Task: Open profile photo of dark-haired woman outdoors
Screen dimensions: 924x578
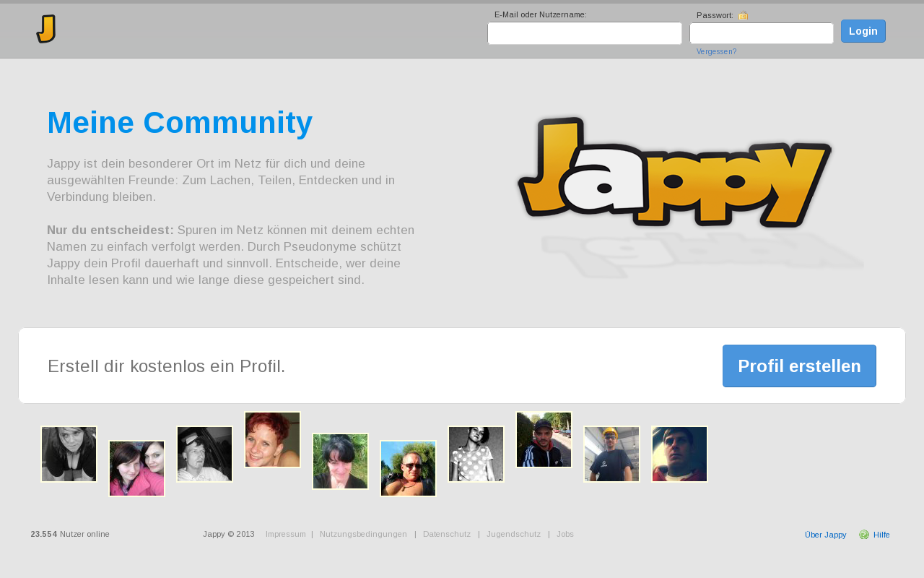Action: 340,461
